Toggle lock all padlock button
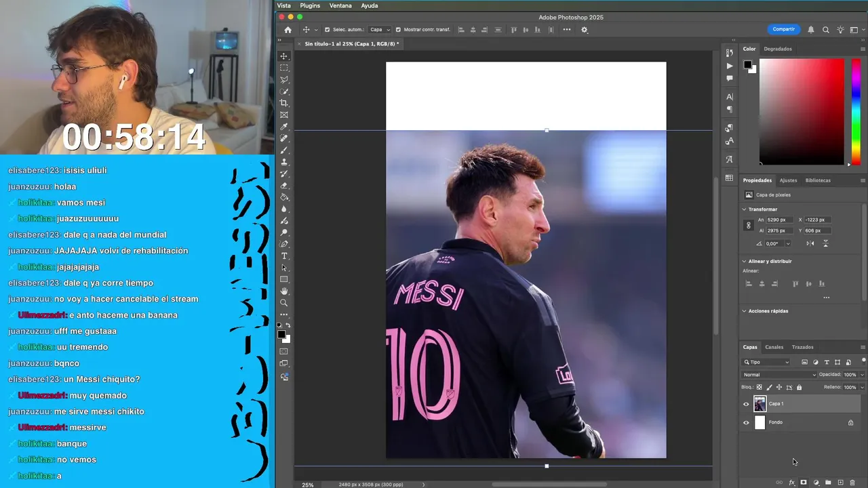The image size is (868, 488). 799,387
